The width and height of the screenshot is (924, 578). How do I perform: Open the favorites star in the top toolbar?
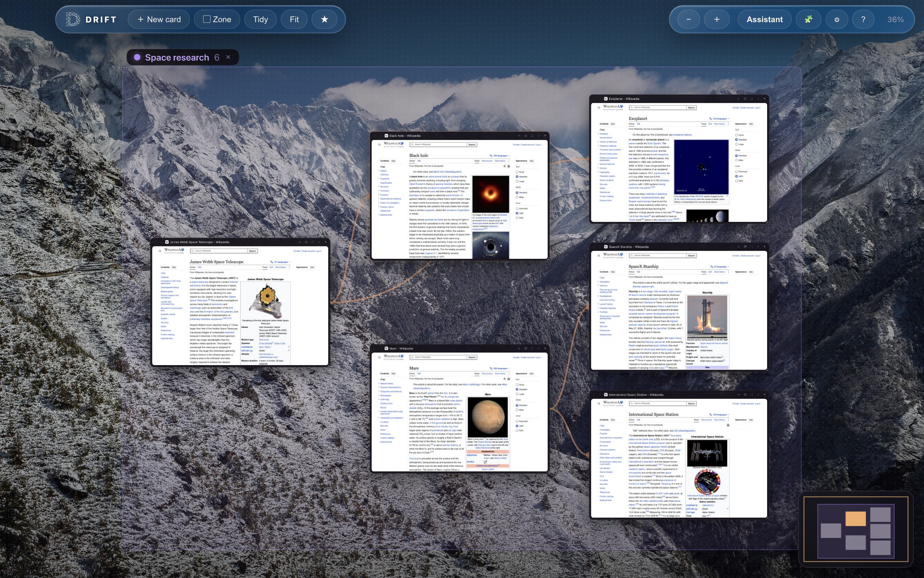click(x=324, y=20)
